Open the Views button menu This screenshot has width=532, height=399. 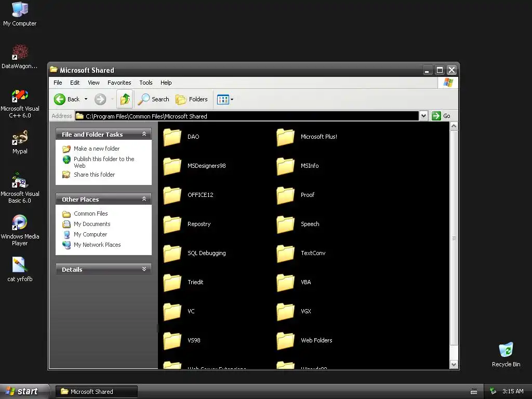click(225, 99)
